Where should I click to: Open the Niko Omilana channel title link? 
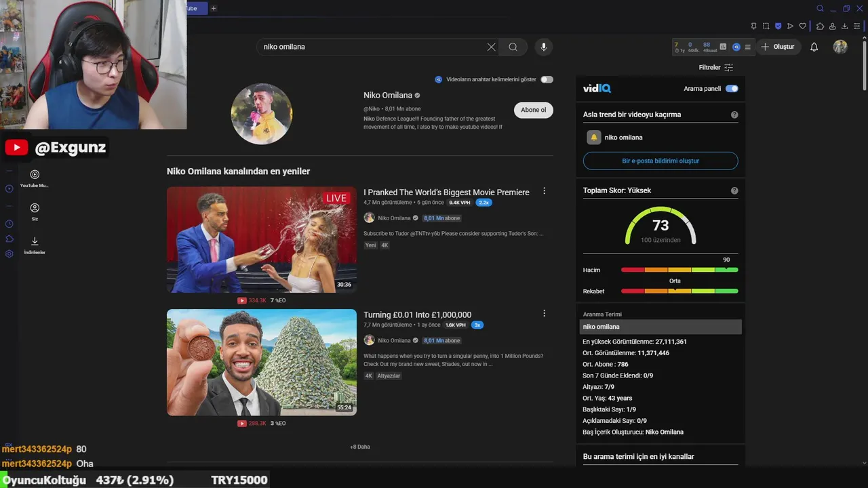(x=388, y=96)
